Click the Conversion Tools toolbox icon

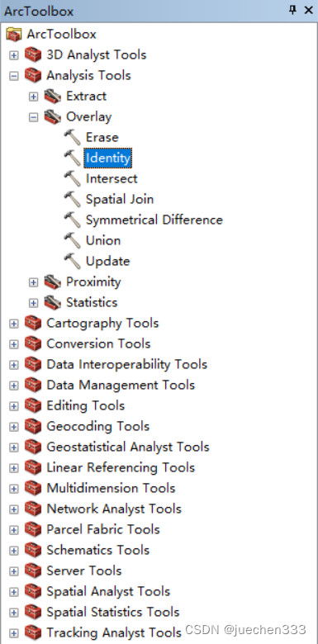tap(33, 343)
